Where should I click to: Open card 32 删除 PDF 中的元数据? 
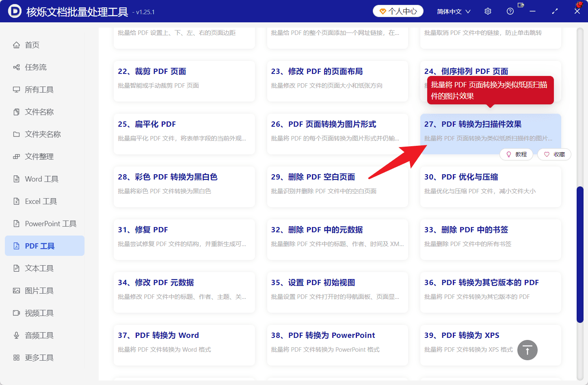pos(337,240)
